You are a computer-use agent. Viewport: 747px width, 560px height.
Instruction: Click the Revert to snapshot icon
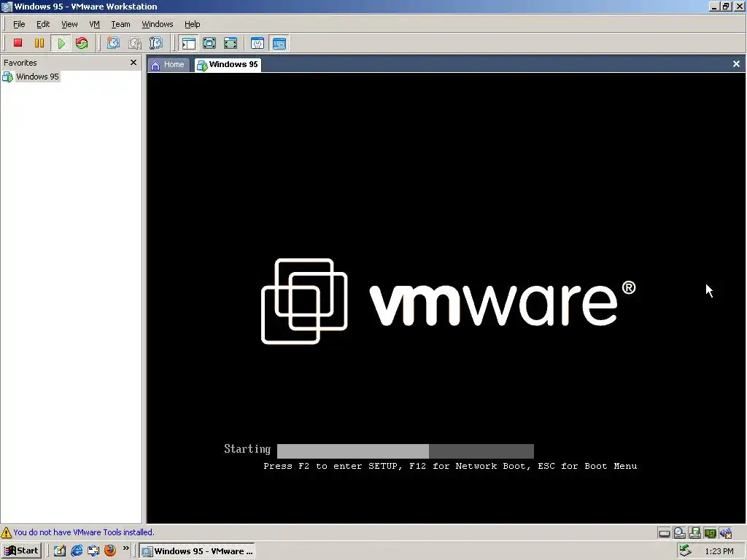click(135, 43)
